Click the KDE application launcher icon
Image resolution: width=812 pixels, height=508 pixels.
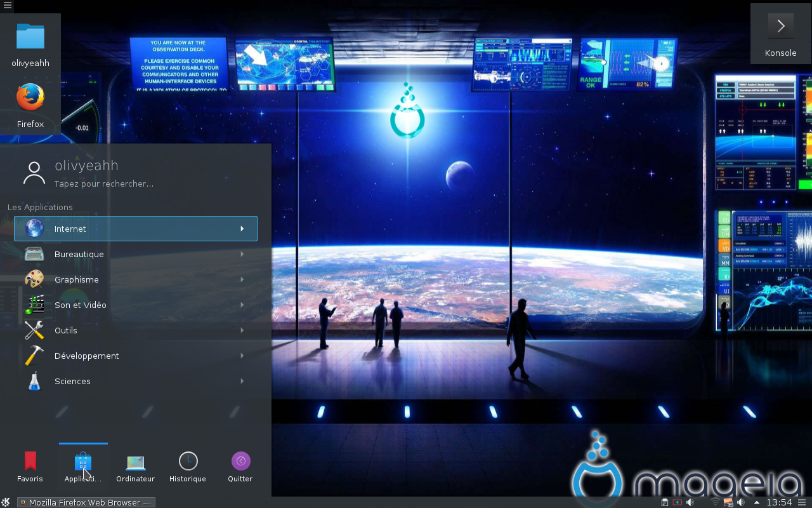(x=6, y=502)
